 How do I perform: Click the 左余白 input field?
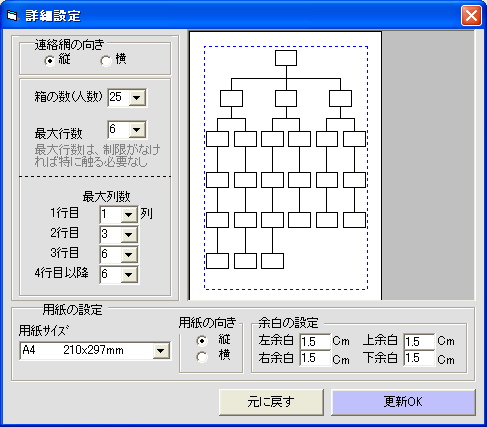(315, 341)
